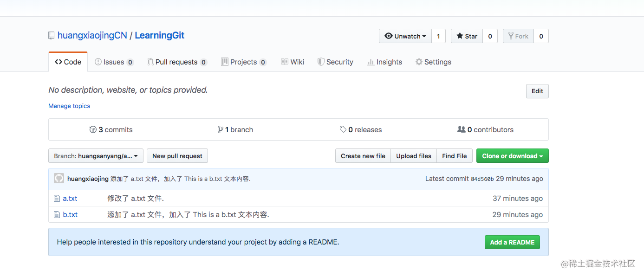This screenshot has width=644, height=277.
Task: Click the Projects count badge 0
Action: pyautogui.click(x=263, y=62)
